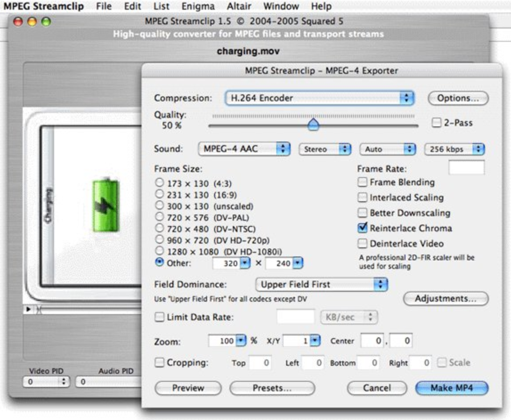Enable Interlaced Scaling checkbox
Screen dimensions: 511x420
(x=362, y=197)
